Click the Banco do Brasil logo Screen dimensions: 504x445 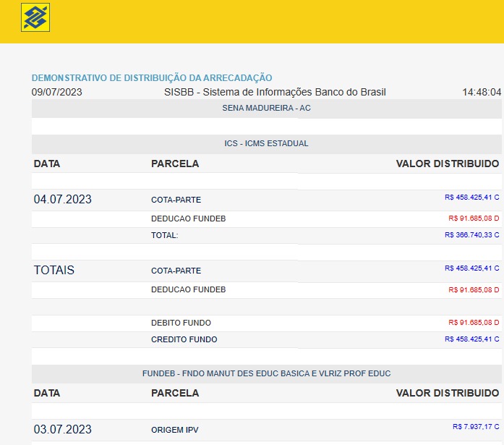coord(35,17)
